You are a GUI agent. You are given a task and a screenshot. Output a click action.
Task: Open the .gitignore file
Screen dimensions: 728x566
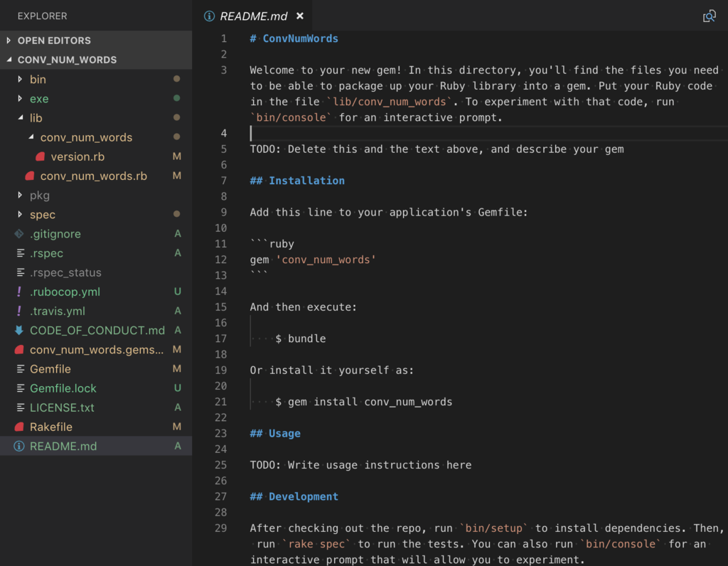tap(55, 234)
